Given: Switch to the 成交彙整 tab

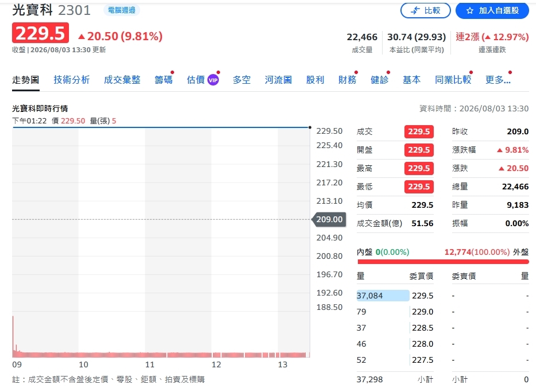Looking at the screenshot, I should [x=122, y=80].
